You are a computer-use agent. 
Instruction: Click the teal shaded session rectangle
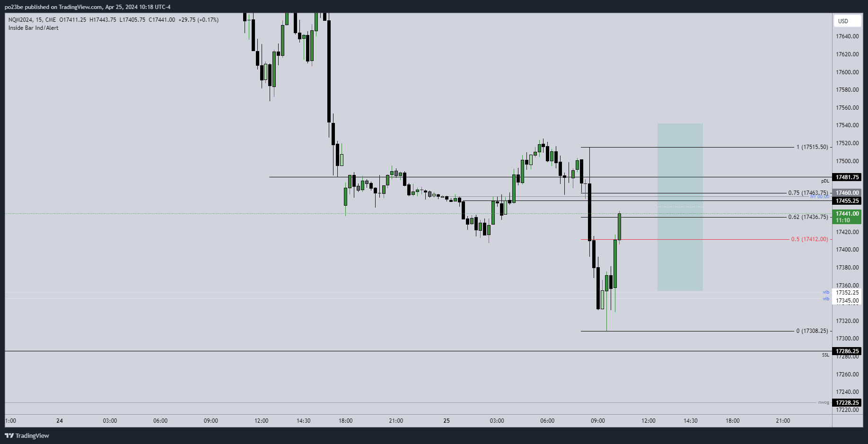tap(680, 207)
